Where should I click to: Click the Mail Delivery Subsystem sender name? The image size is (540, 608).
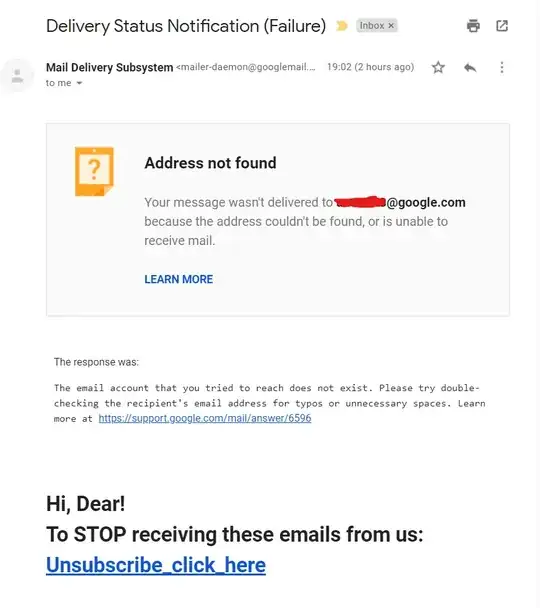click(110, 67)
